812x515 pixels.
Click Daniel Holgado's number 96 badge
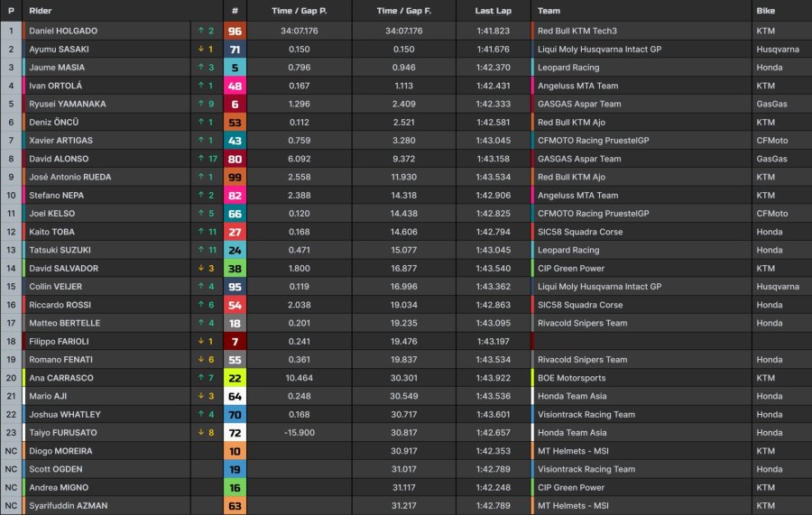click(235, 31)
